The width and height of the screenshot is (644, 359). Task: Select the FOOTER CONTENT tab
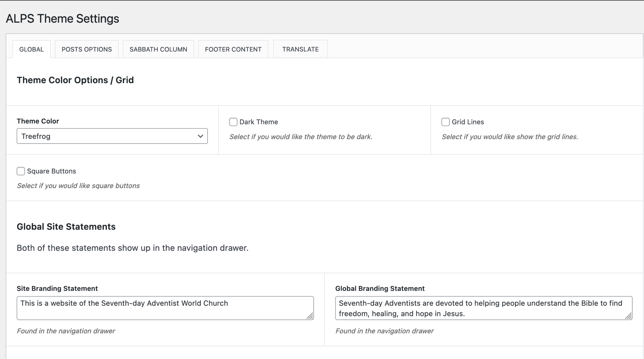click(x=233, y=49)
